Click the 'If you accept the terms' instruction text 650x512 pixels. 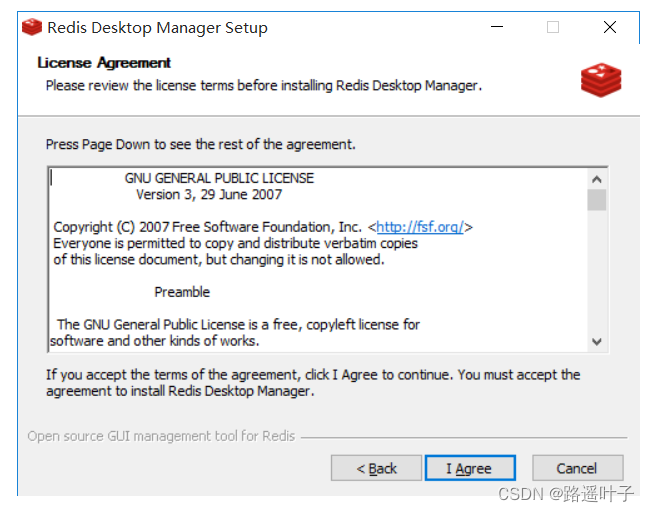click(313, 383)
